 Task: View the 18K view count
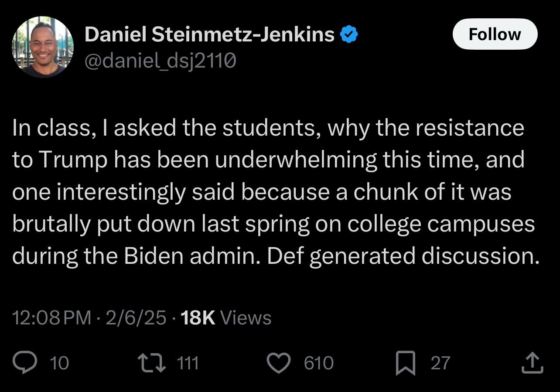197,318
